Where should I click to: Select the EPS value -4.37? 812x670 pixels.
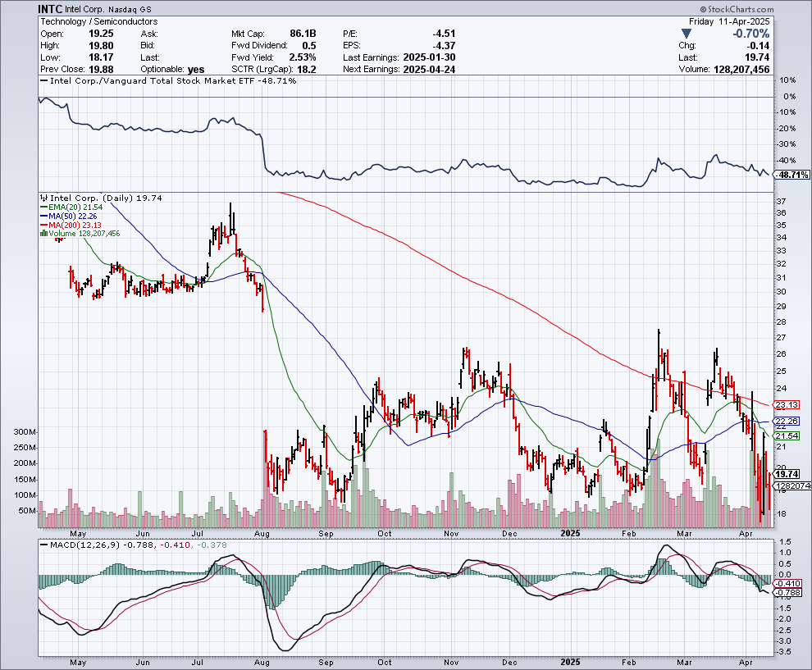(444, 46)
